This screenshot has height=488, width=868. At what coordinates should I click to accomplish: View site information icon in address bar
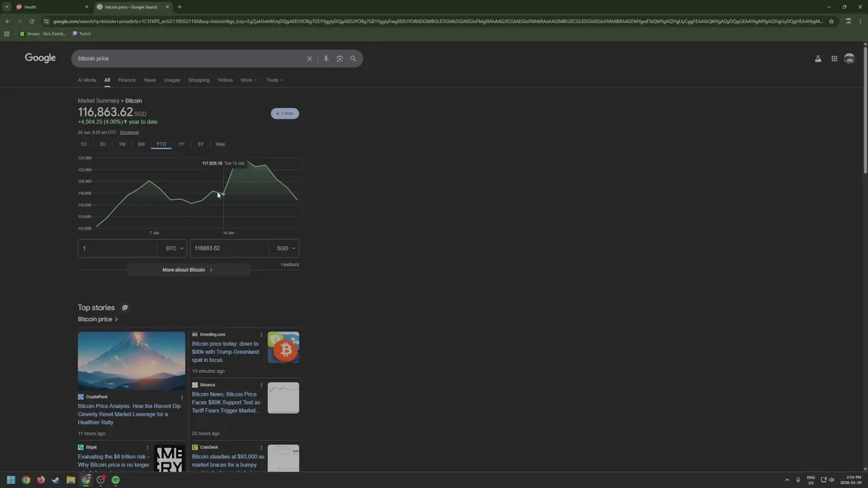click(x=46, y=21)
